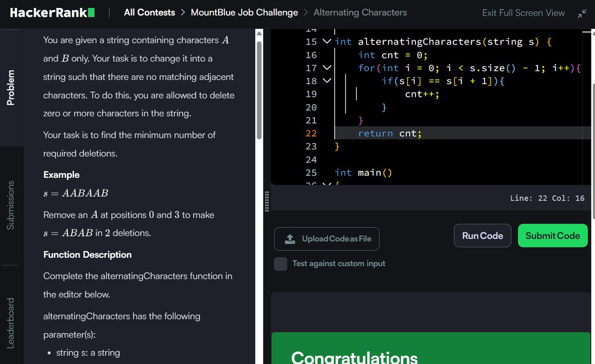
Task: Click the upload icon in Upload Code as File
Action: tap(290, 239)
